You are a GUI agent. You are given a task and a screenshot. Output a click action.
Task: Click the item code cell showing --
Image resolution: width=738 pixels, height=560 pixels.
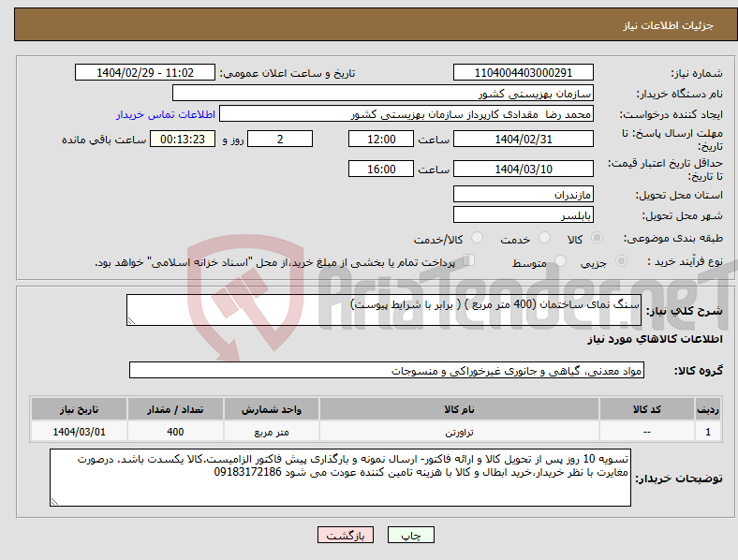[647, 432]
